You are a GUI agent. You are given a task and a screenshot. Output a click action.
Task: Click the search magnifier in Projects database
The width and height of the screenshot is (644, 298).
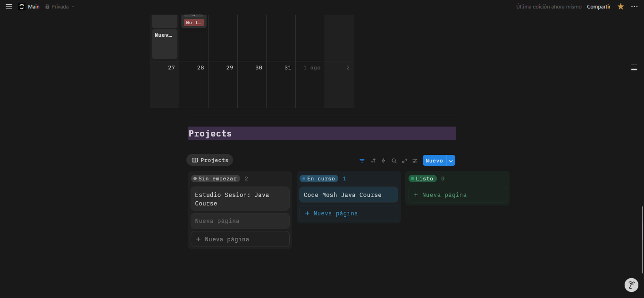pos(394,161)
